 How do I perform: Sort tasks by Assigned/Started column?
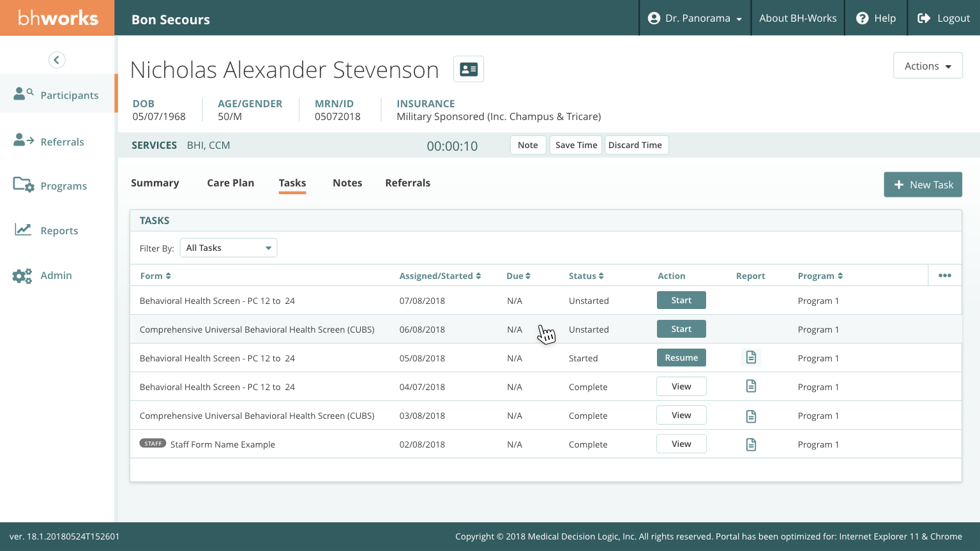[x=440, y=276]
